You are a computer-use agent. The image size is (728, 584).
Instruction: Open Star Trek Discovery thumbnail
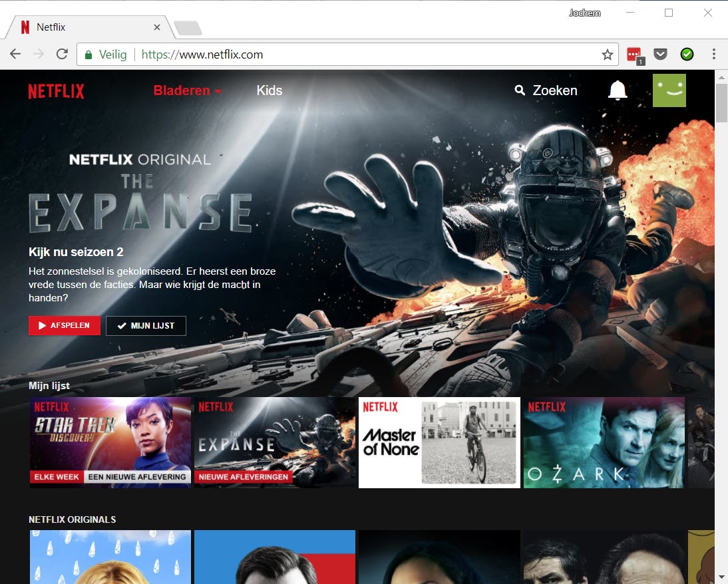(110, 442)
